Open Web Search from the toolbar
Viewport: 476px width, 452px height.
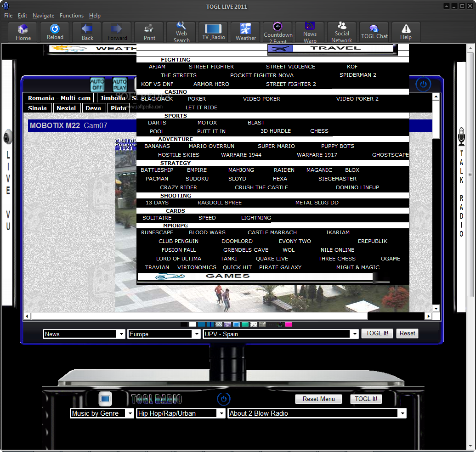[x=181, y=32]
